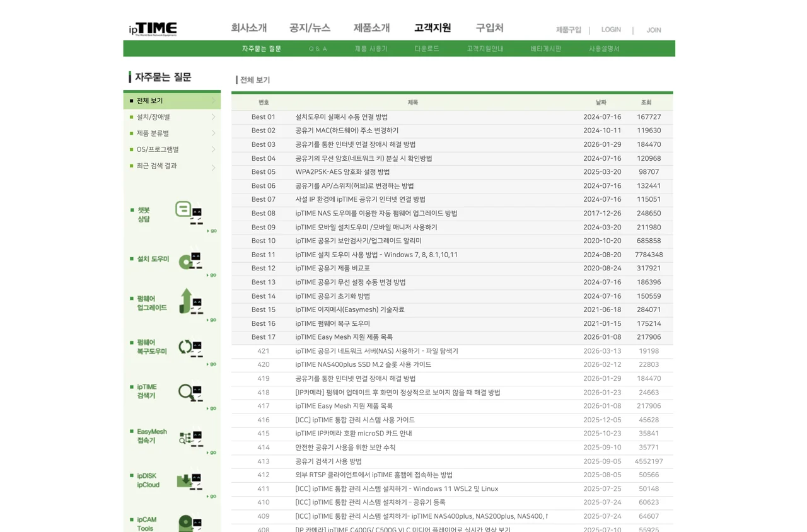Click the go arrow under EasyMesh 접속기
Image resolution: width=807 pixels, height=532 pixels.
tap(212, 453)
